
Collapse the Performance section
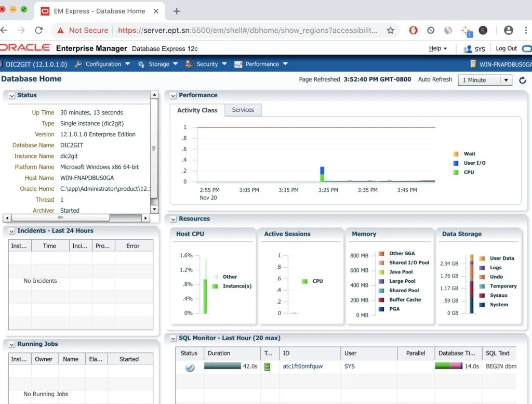[x=174, y=96]
